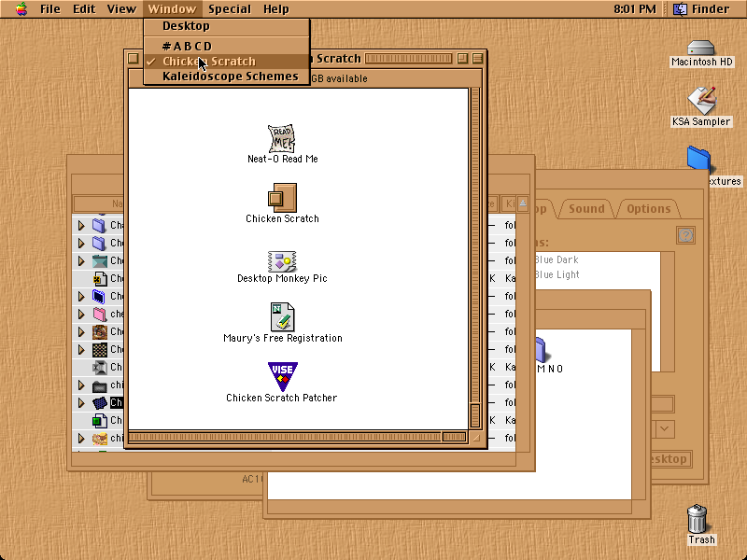
Task: Select the document icon with green square
Action: pos(100,421)
